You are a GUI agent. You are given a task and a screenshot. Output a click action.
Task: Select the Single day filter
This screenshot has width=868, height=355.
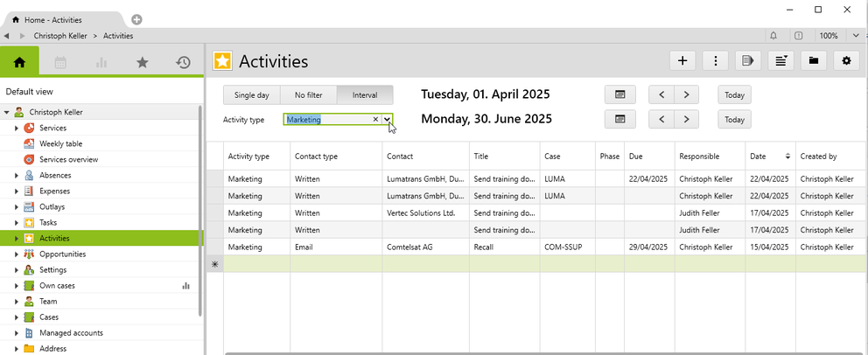[x=252, y=94]
